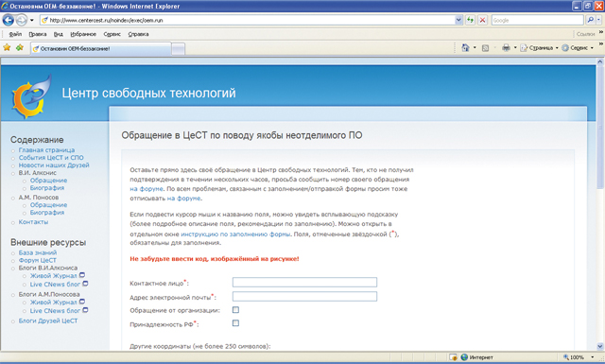The width and height of the screenshot is (605, 364).
Task: Click the Адрес электронной почты text field
Action: coord(304,297)
